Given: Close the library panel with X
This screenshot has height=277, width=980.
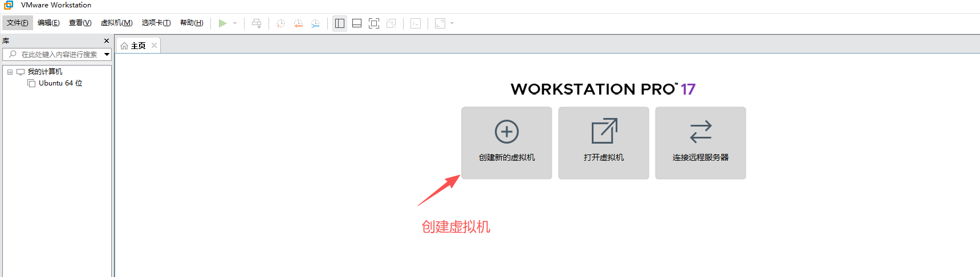Looking at the screenshot, I should [x=107, y=41].
